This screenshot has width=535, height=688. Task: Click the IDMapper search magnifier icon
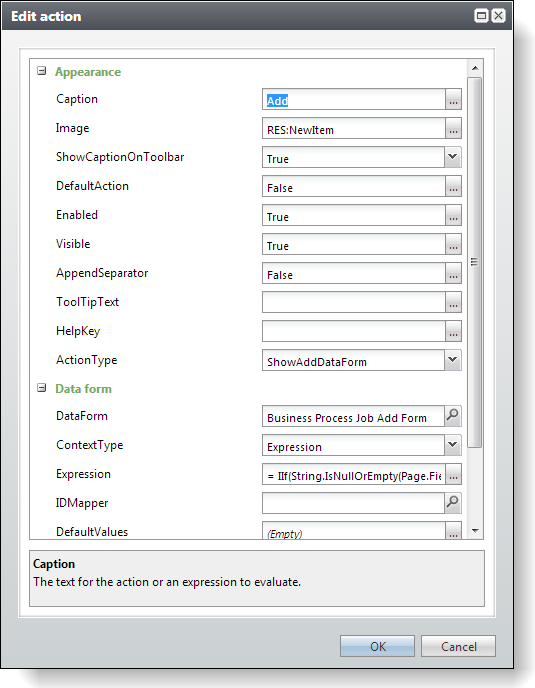click(x=452, y=502)
